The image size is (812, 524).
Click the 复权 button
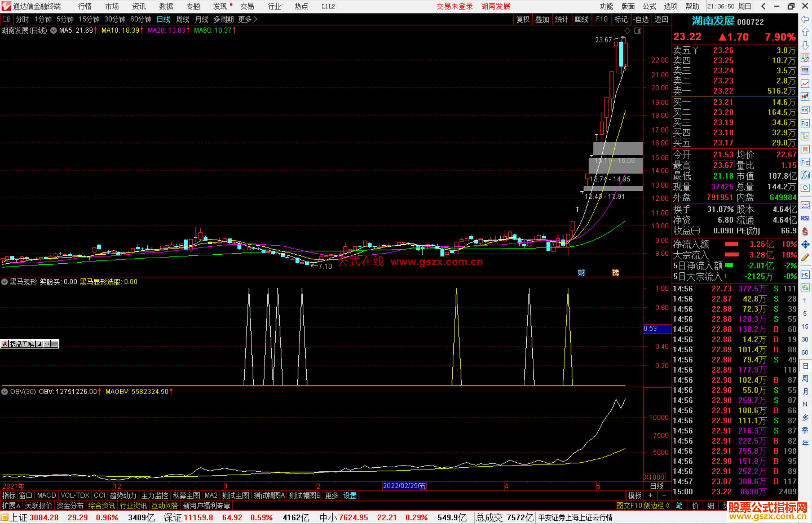523,19
